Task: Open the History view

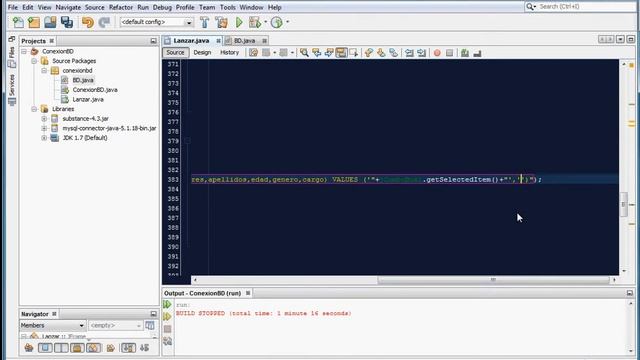Action: click(229, 52)
